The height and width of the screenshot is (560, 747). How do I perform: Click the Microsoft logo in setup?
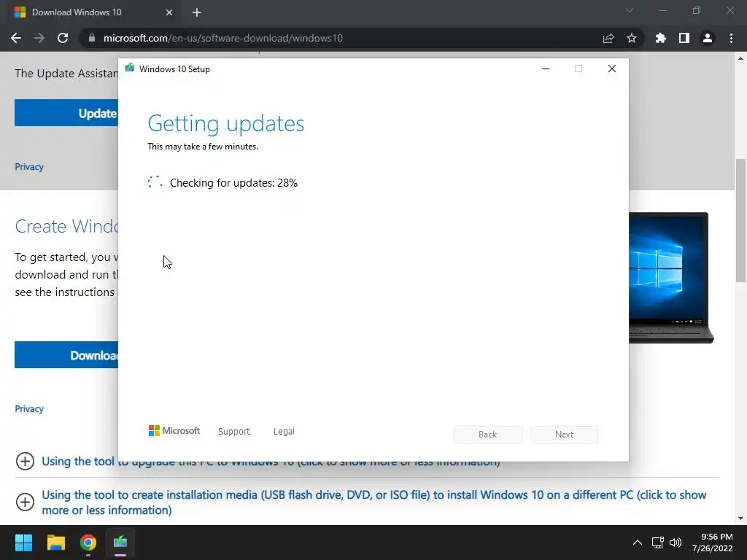(174, 431)
